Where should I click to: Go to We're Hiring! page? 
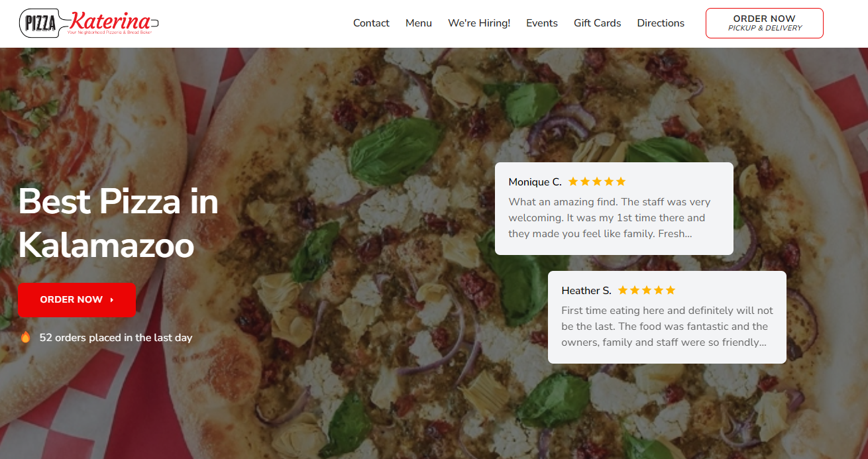479,23
